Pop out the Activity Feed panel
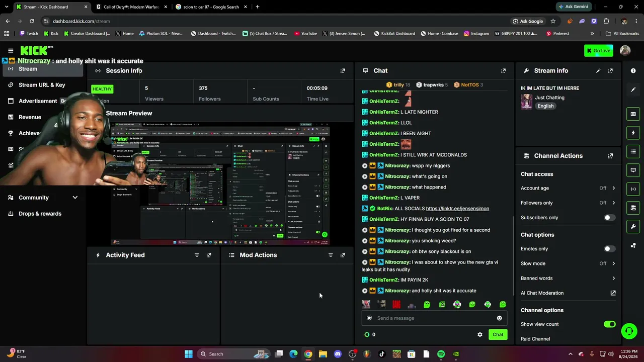The height and width of the screenshot is (362, 644). pos(209,255)
